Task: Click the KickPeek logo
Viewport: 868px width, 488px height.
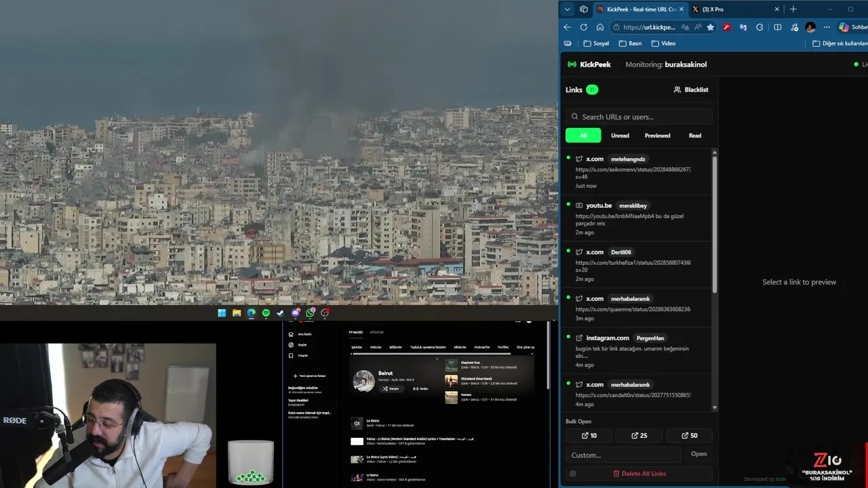Action: click(589, 64)
